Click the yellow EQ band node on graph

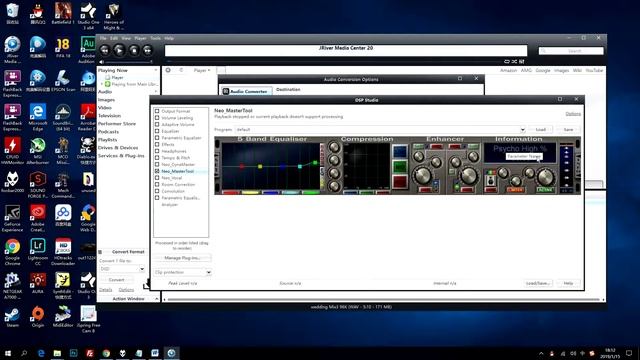pyautogui.click(x=260, y=167)
